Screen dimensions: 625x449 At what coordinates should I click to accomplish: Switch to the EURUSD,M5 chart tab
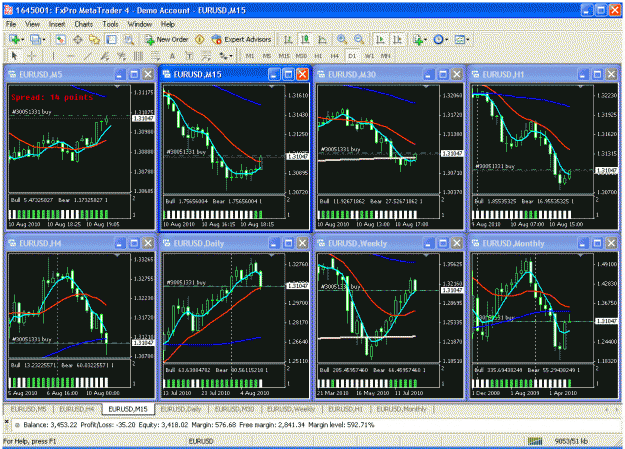click(x=28, y=409)
